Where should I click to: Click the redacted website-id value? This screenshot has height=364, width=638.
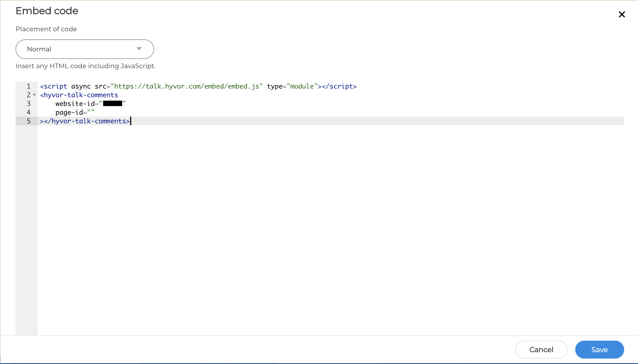(112, 103)
